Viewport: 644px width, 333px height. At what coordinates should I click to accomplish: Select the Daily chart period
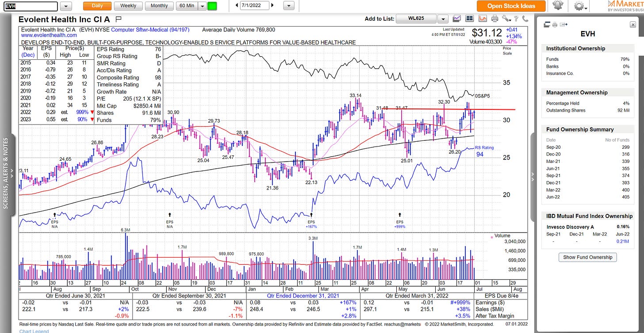[x=97, y=6]
